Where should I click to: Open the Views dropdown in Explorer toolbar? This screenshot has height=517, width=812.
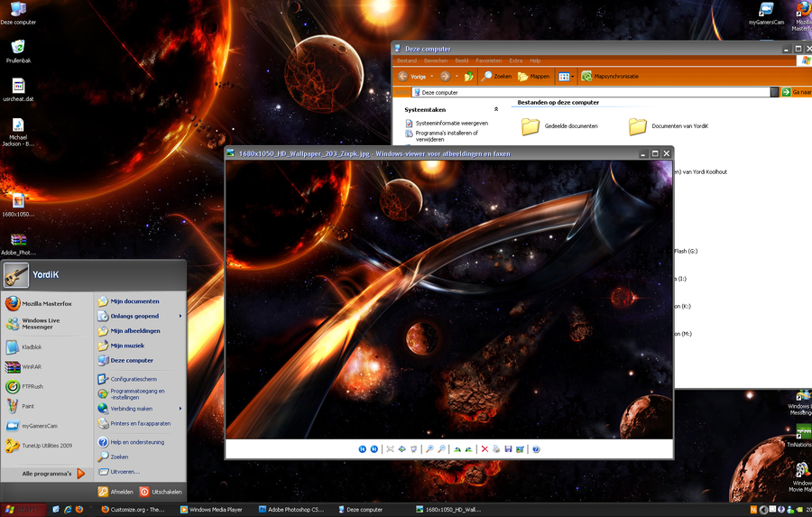566,77
